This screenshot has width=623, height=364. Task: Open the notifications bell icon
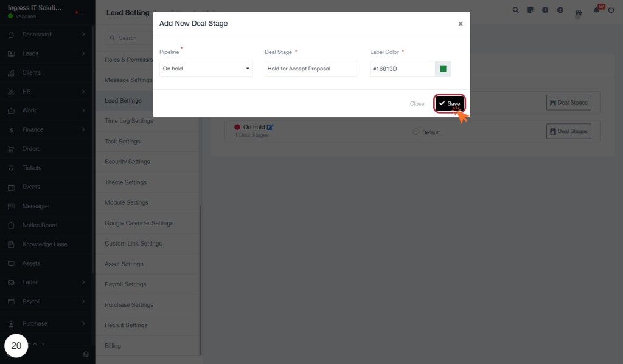[596, 10]
